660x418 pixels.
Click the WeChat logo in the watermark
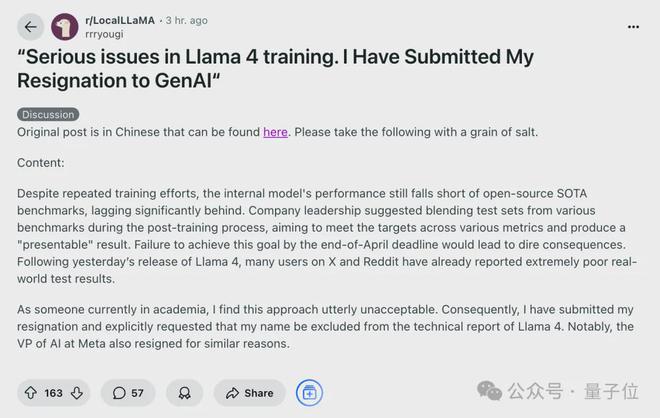click(x=491, y=389)
